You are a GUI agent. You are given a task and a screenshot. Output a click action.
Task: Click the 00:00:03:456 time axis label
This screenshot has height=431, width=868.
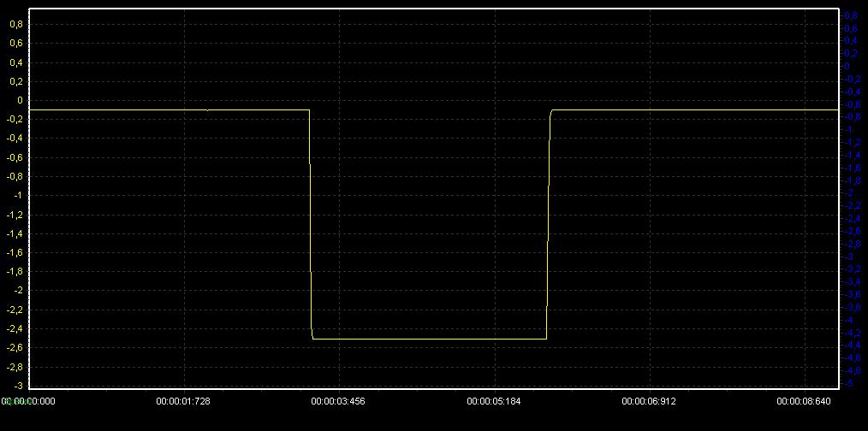click(337, 400)
